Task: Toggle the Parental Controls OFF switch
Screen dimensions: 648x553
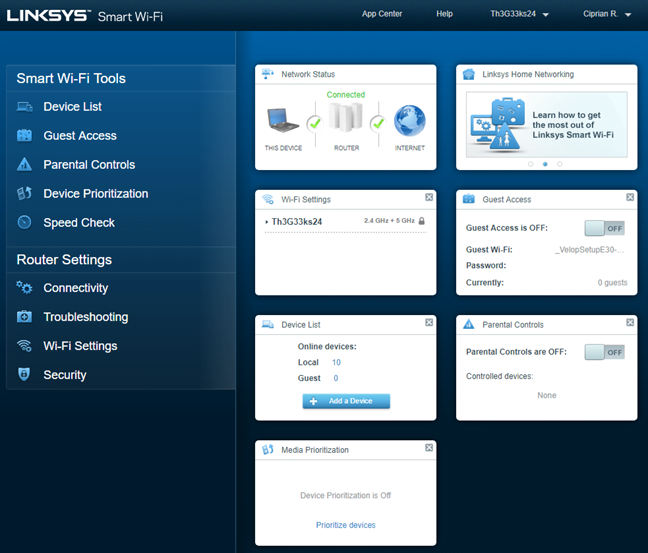Action: (604, 352)
